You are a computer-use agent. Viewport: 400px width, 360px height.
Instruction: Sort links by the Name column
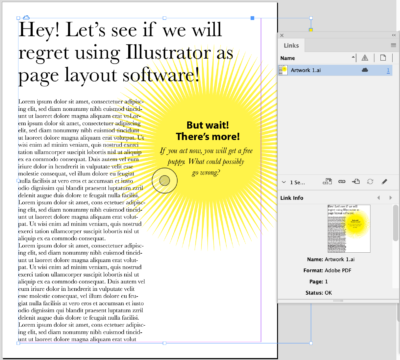click(287, 58)
